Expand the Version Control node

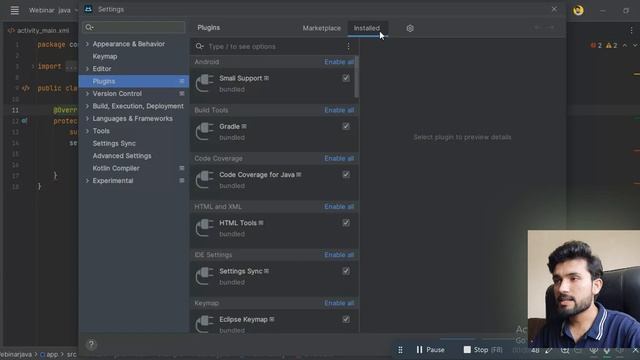87,93
